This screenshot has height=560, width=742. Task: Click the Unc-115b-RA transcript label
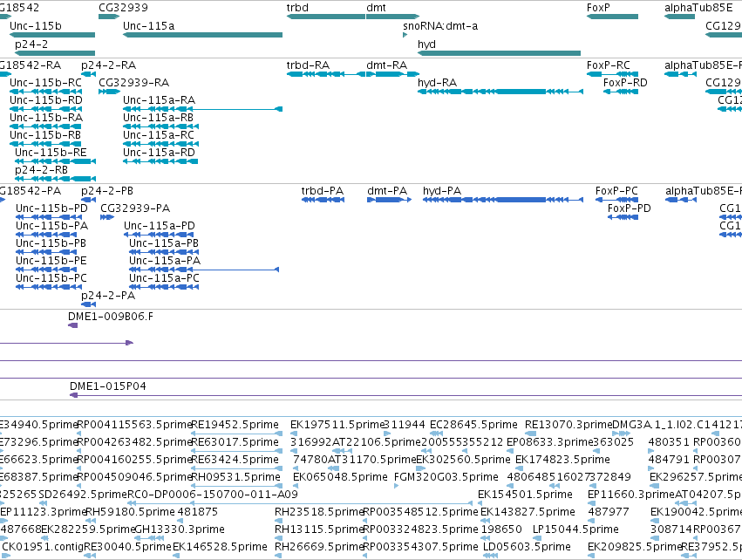[46, 118]
